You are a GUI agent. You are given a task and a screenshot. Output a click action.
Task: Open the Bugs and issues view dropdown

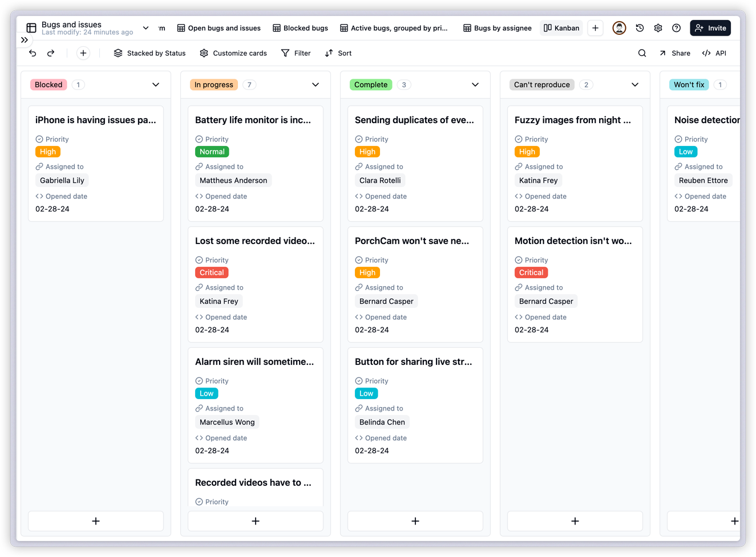pos(145,27)
